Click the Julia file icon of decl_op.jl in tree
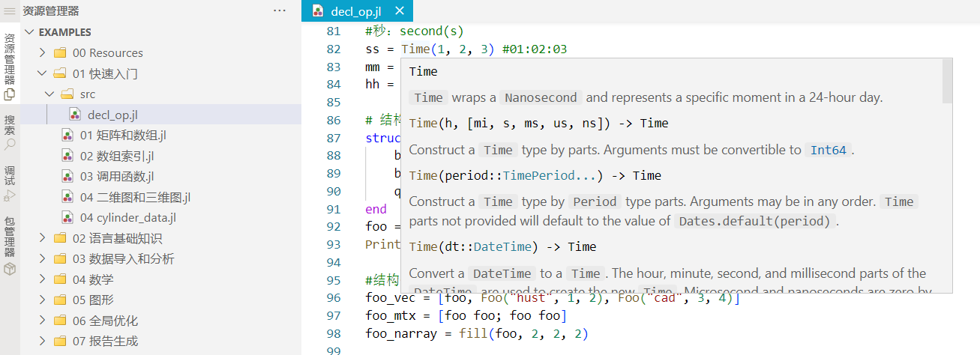 [75, 115]
